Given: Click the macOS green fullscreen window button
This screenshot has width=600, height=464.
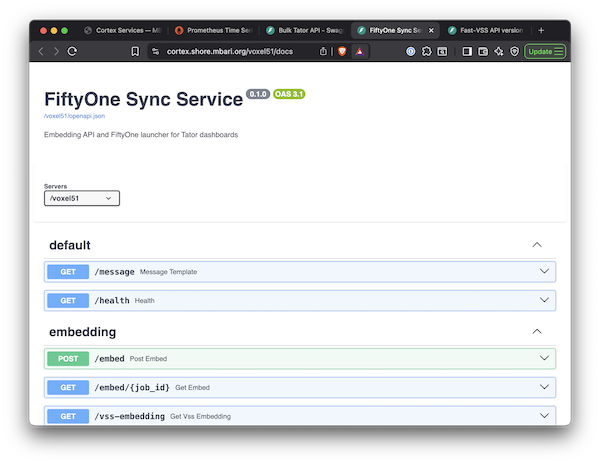Looking at the screenshot, I should 65,31.
